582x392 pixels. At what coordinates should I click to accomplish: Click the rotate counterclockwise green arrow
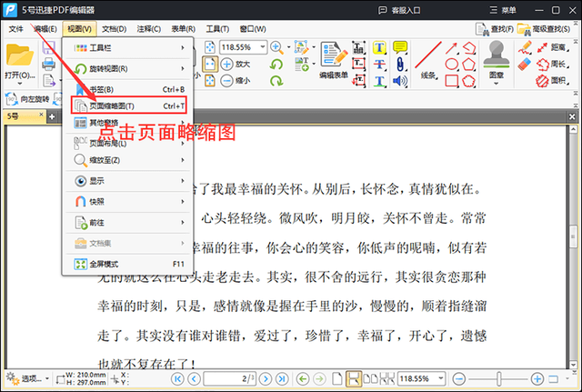(276, 65)
